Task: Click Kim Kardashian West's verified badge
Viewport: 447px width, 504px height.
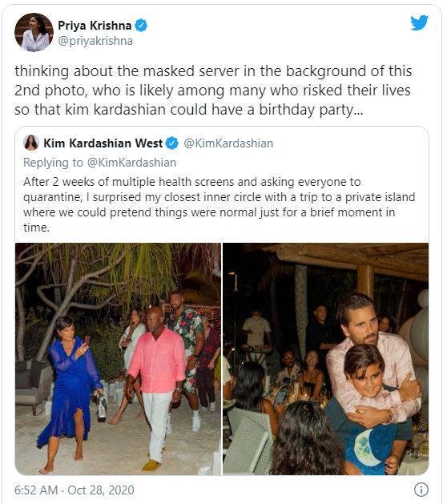Action: [172, 143]
